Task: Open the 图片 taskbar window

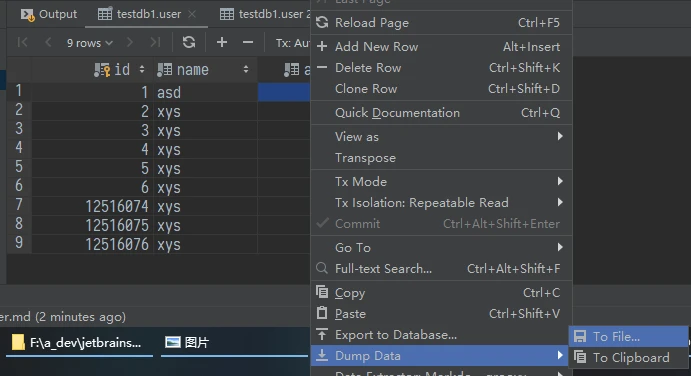Action: pos(234,343)
